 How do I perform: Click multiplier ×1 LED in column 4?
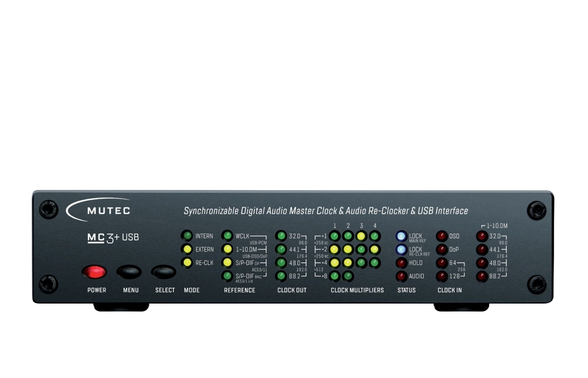coord(375,236)
